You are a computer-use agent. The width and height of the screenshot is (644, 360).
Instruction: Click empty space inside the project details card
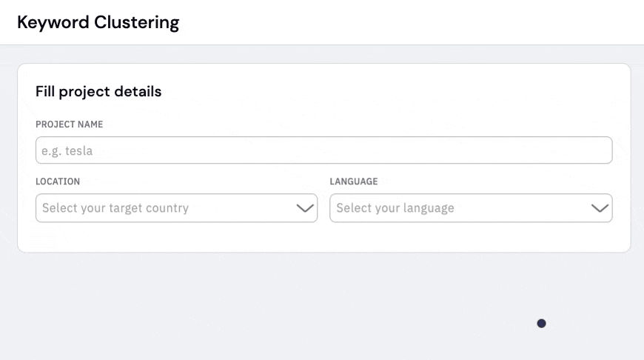tap(369, 95)
